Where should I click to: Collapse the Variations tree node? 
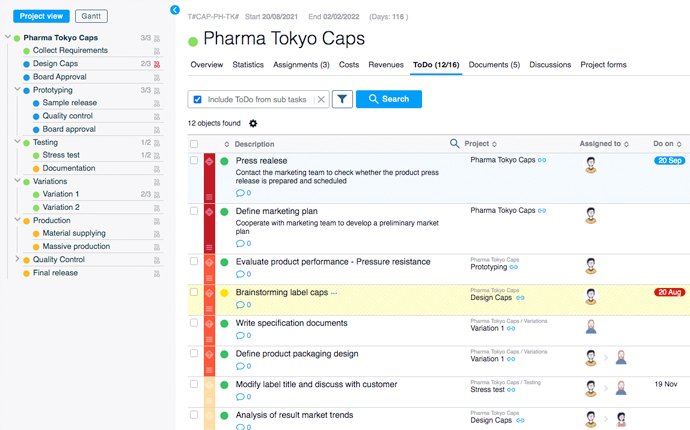(x=18, y=181)
